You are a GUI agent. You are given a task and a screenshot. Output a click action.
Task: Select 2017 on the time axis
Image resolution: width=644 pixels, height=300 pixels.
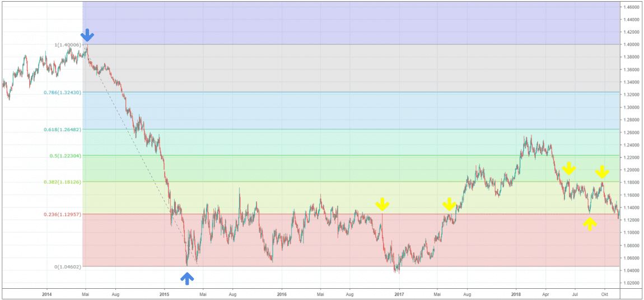coord(399,293)
